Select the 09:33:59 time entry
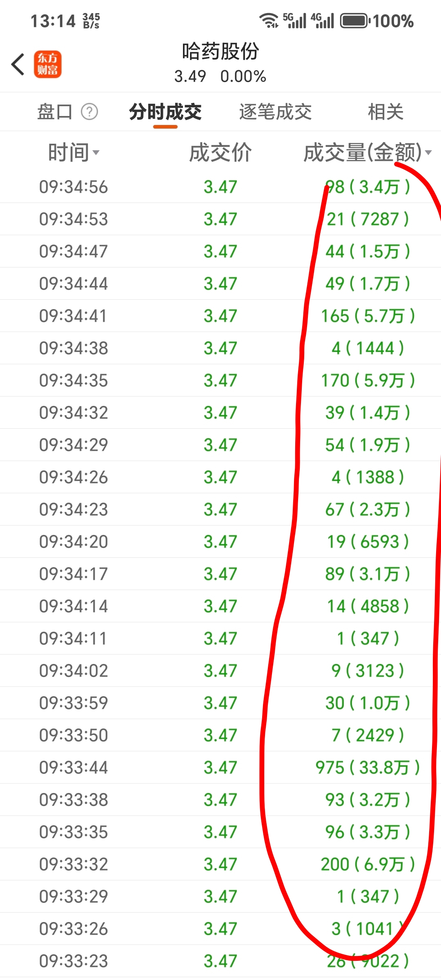The height and width of the screenshot is (980, 441). tap(73, 703)
